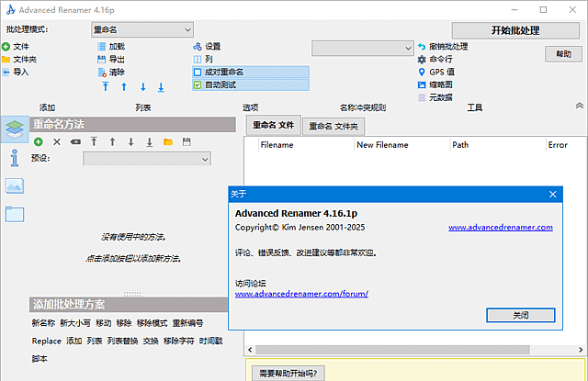
Task: Switch to 重命名 文件 tab
Action: click(274, 125)
